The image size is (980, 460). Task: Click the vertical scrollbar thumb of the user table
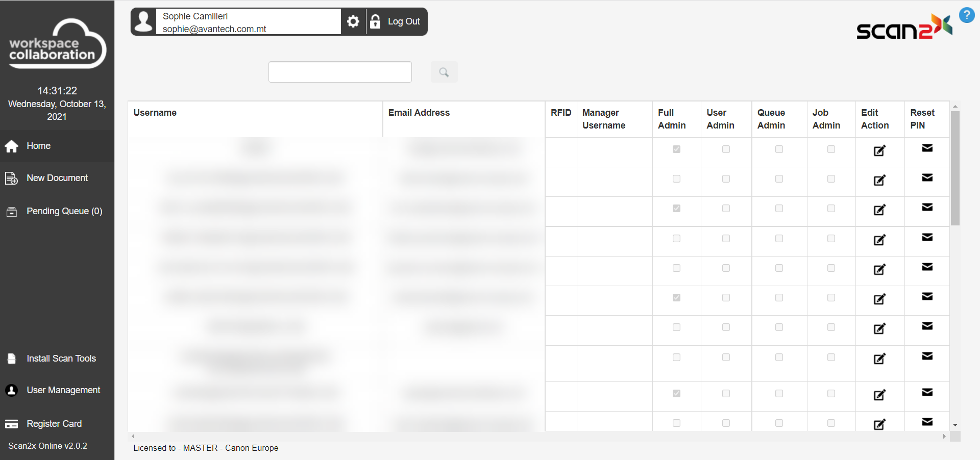point(954,168)
